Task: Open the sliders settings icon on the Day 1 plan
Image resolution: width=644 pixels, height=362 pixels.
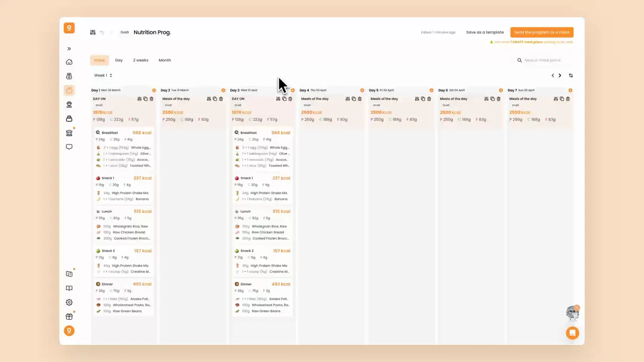Action: pos(139,99)
